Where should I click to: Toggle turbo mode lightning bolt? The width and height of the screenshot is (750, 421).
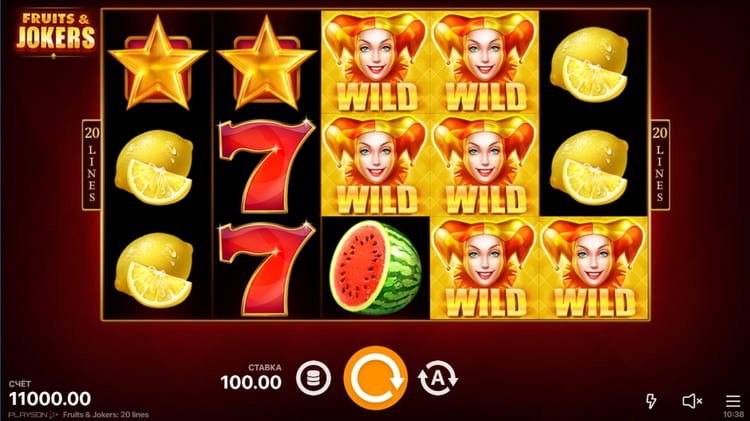point(651,401)
